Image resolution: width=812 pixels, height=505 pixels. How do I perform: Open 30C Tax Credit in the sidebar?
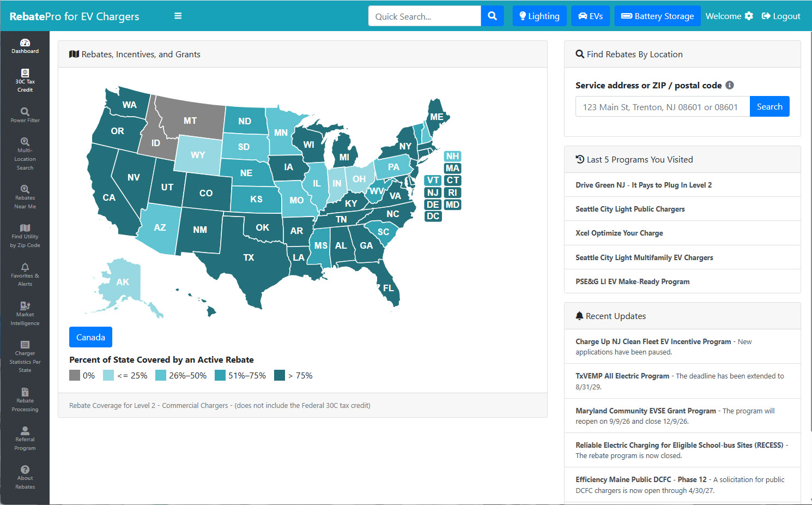25,80
